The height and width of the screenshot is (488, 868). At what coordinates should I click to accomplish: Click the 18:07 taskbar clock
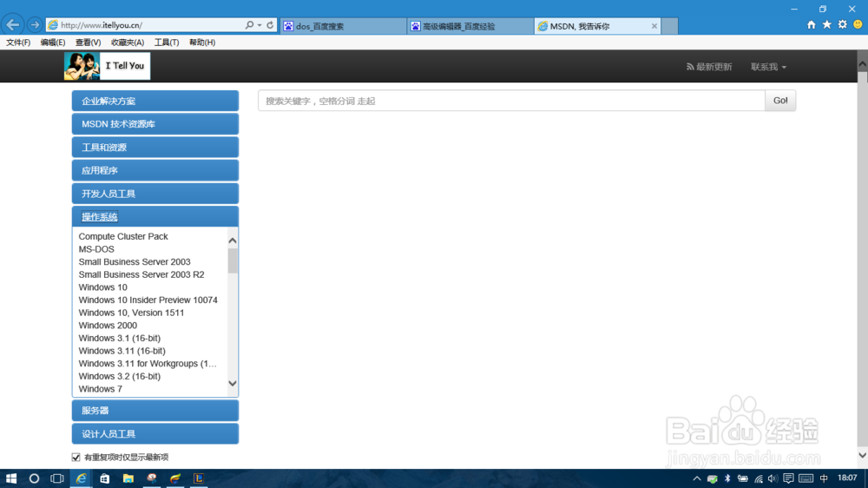[x=847, y=478]
